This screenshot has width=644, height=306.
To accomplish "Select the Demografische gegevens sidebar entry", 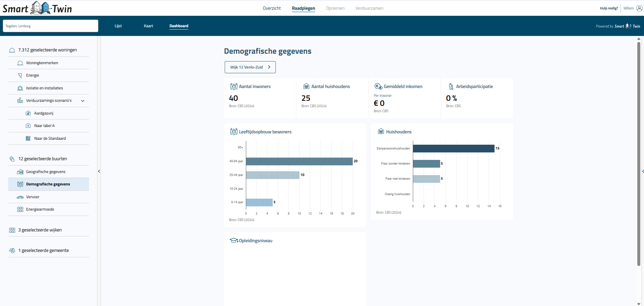I will click(x=48, y=184).
